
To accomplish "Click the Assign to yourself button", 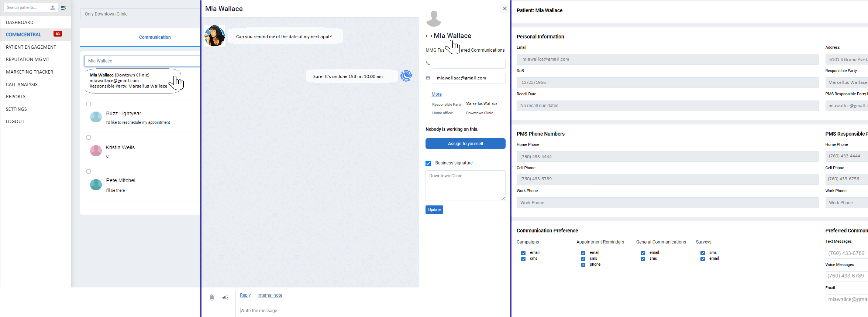I will 465,144.
